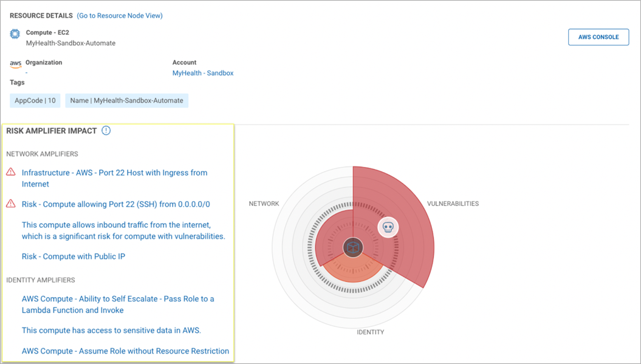Click the Compute - EC2 label
Image resolution: width=641 pixels, height=364 pixels.
point(47,32)
